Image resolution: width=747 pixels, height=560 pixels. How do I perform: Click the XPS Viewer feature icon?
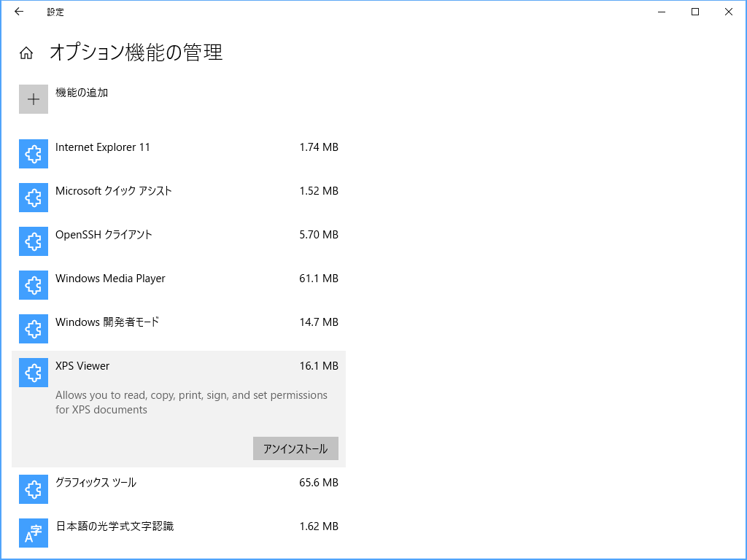pyautogui.click(x=33, y=373)
